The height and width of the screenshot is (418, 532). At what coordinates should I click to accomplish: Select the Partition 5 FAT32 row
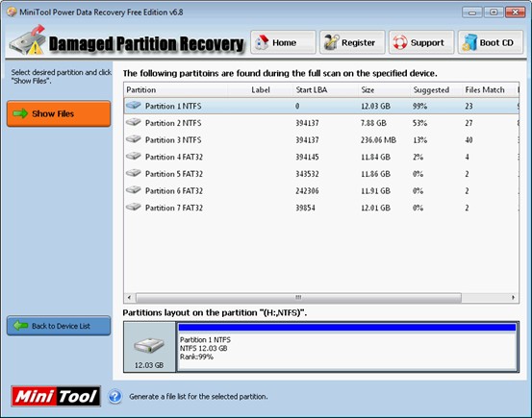coord(321,174)
